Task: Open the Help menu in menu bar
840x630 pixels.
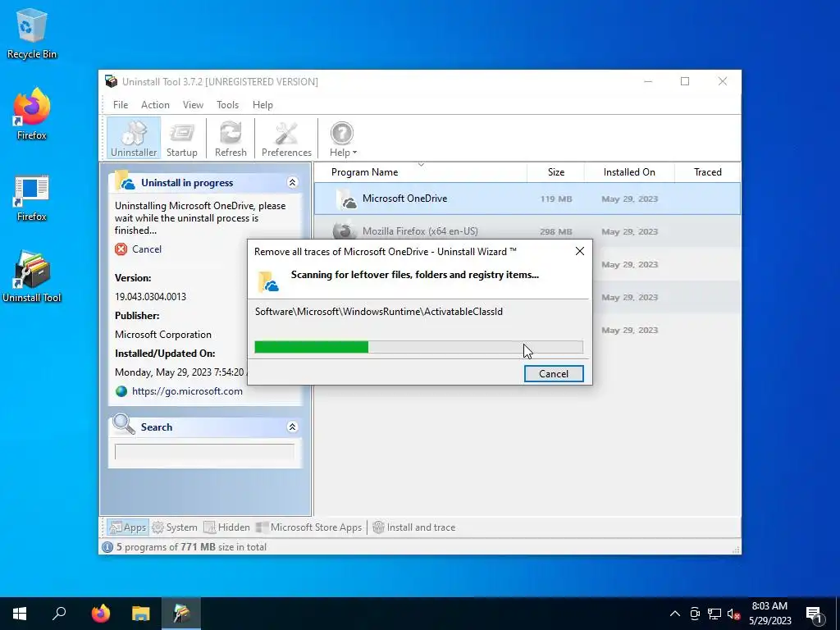Action: tap(262, 105)
